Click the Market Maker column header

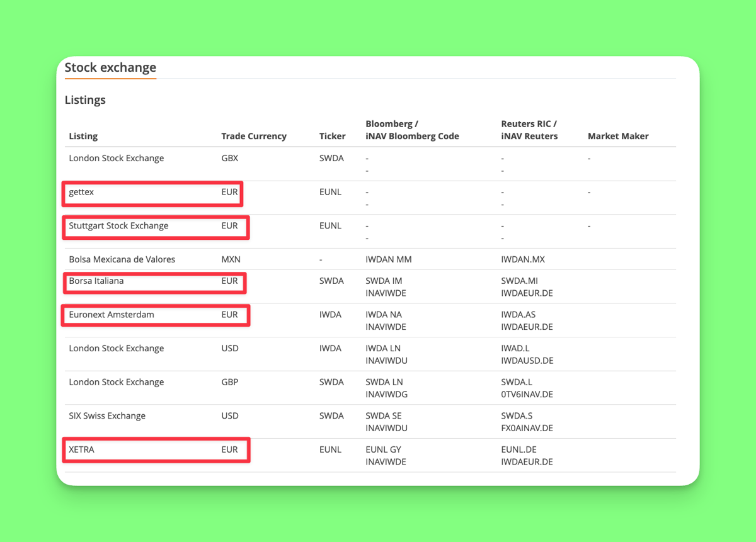coord(617,136)
